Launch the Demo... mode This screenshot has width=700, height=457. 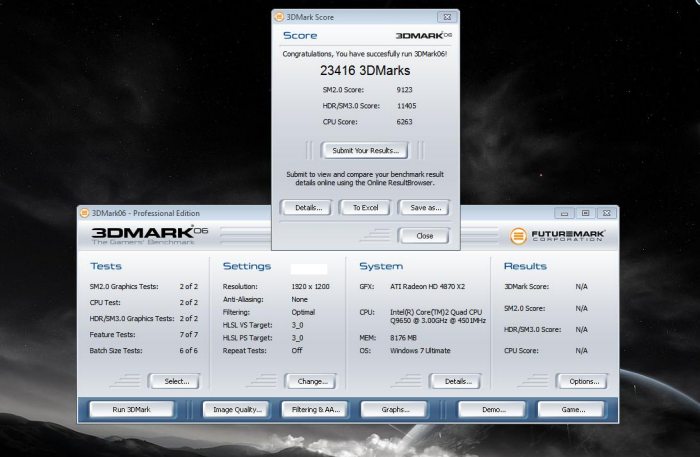(491, 409)
